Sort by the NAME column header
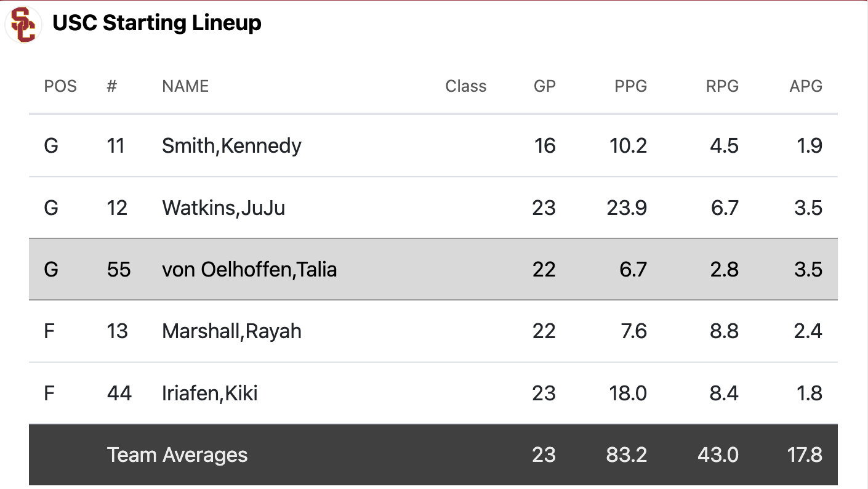Image resolution: width=868 pixels, height=489 pixels. click(185, 86)
